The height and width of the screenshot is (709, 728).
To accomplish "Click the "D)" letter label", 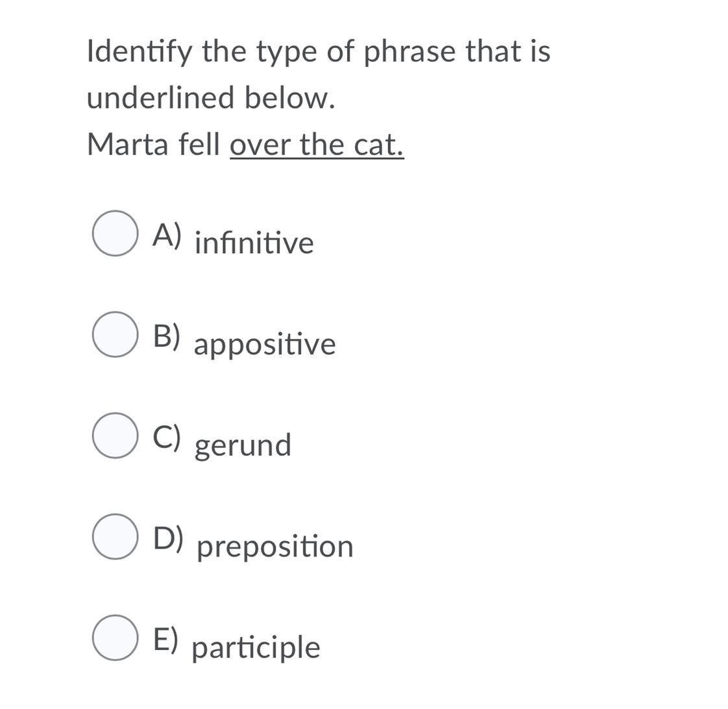I will (x=169, y=538).
